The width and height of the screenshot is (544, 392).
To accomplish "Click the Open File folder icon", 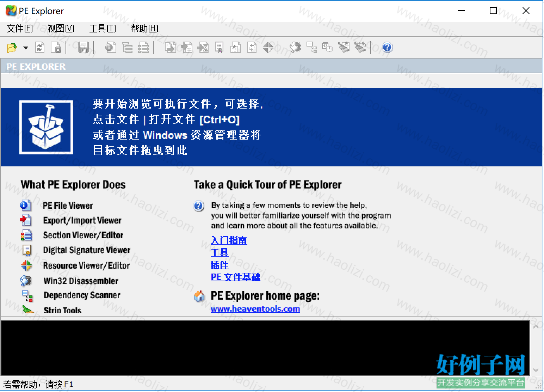I will 12,47.
